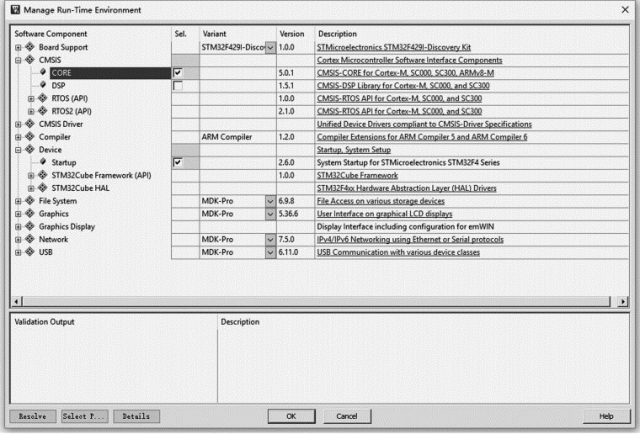Collapse the CMSIS tree node

click(x=18, y=60)
